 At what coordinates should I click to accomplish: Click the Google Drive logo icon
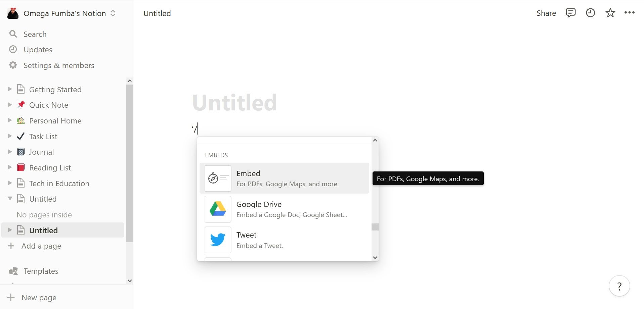pyautogui.click(x=218, y=209)
